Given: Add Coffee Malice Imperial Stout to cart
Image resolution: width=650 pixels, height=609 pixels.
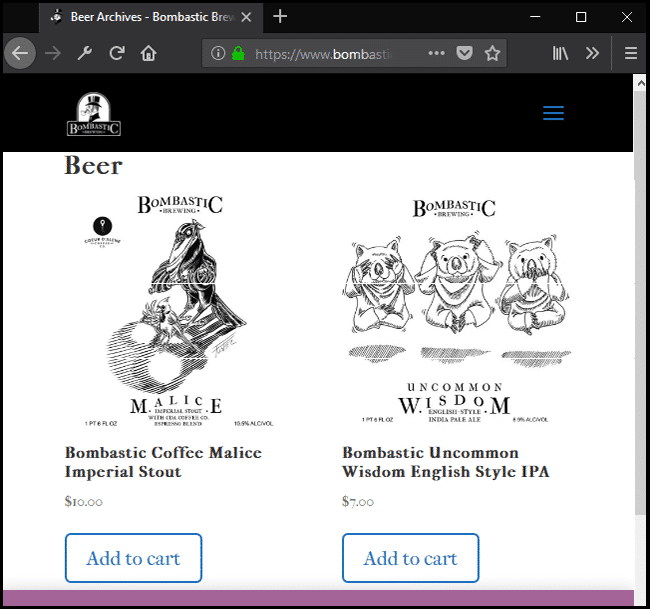Looking at the screenshot, I should click(133, 558).
